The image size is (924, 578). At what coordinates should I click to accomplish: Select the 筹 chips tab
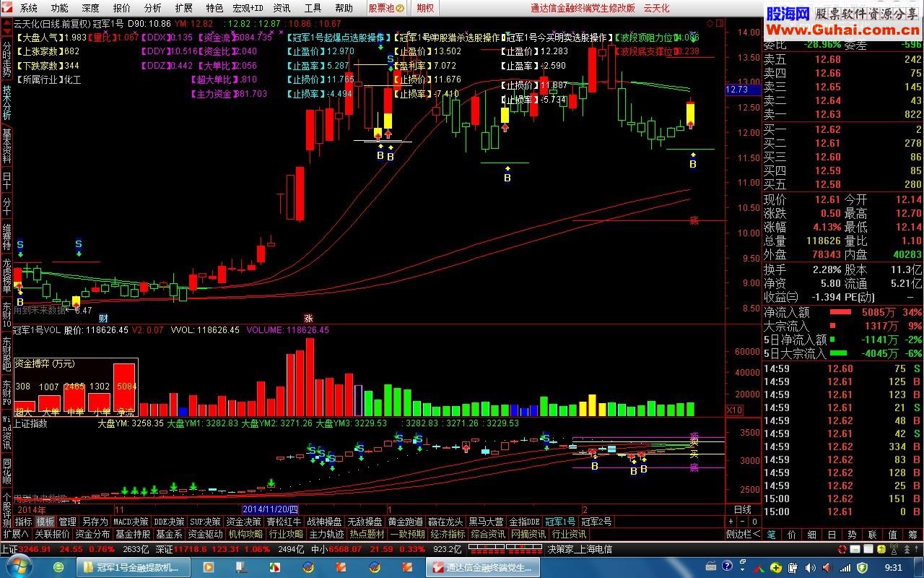(912, 534)
